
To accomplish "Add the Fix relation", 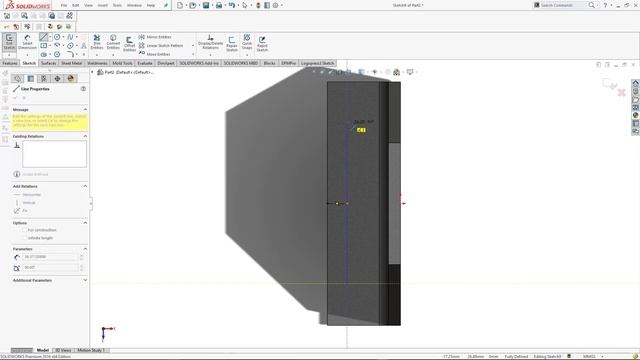I will click(x=21, y=211).
